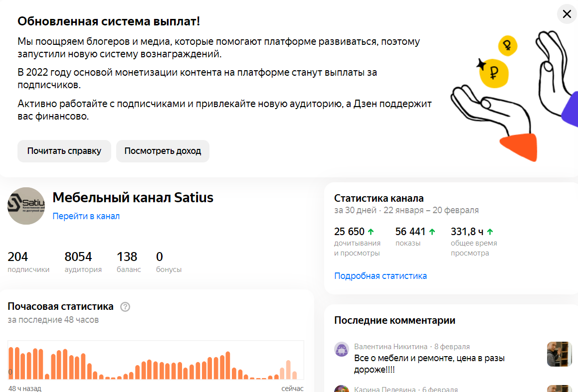Click the ruble coins hands illustration
Screen dimensions: 578x392
coord(514,97)
